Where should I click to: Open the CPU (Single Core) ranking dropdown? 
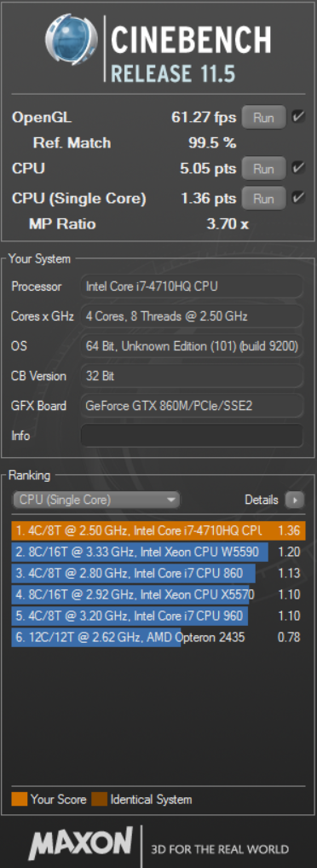[96, 500]
